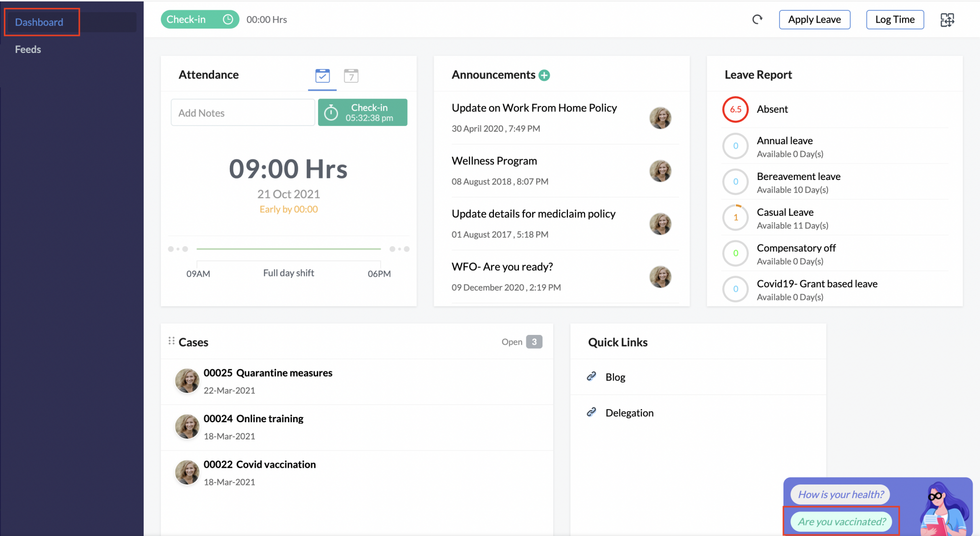The image size is (980, 536).
Task: Click the Absent count circle showing 6.5
Action: click(x=735, y=109)
